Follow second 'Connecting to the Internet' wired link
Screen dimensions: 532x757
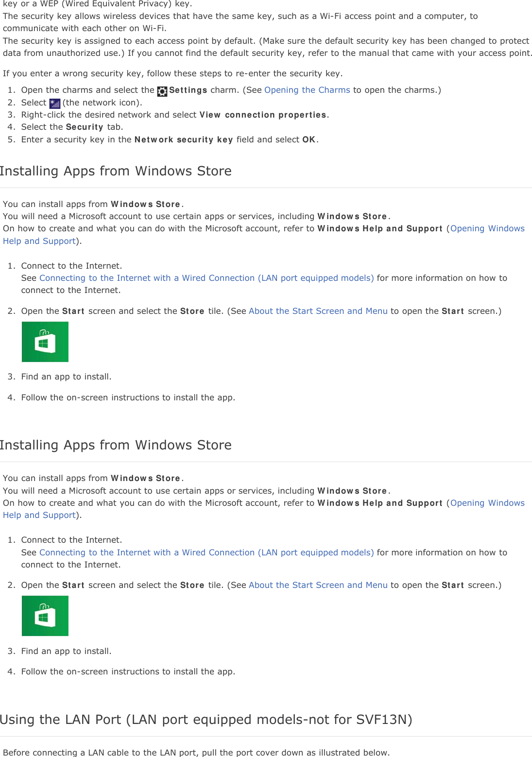tap(206, 552)
